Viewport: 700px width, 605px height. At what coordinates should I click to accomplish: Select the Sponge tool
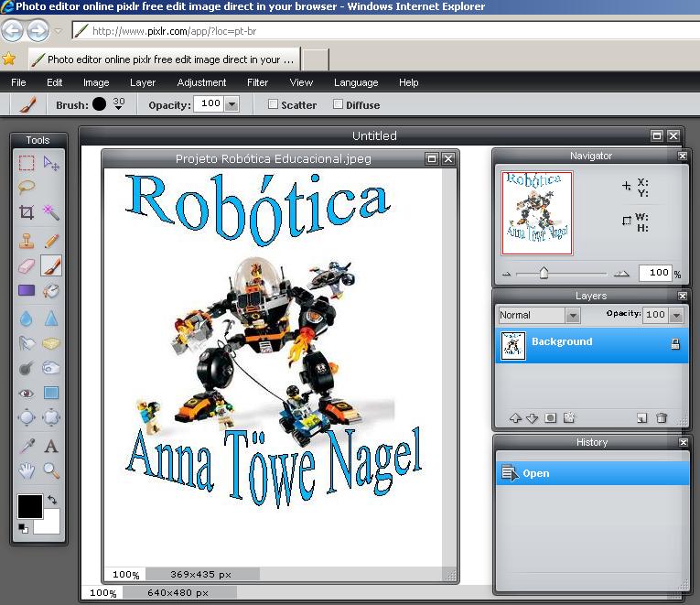51,343
